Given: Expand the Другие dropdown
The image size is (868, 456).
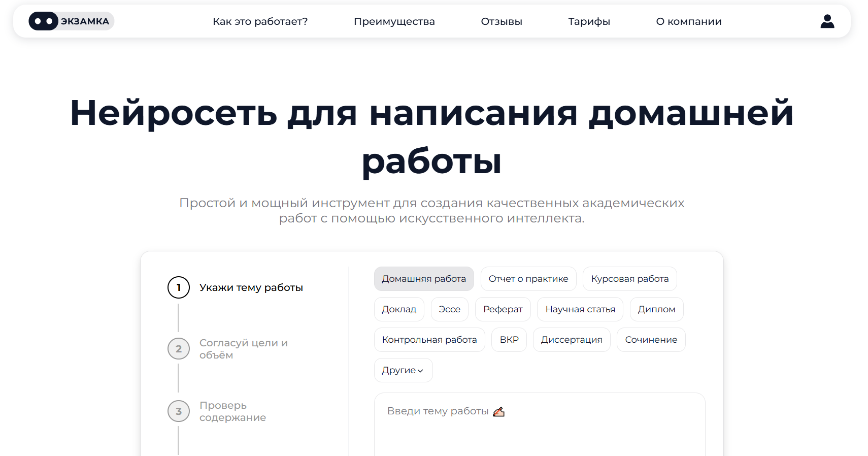Looking at the screenshot, I should click(403, 370).
